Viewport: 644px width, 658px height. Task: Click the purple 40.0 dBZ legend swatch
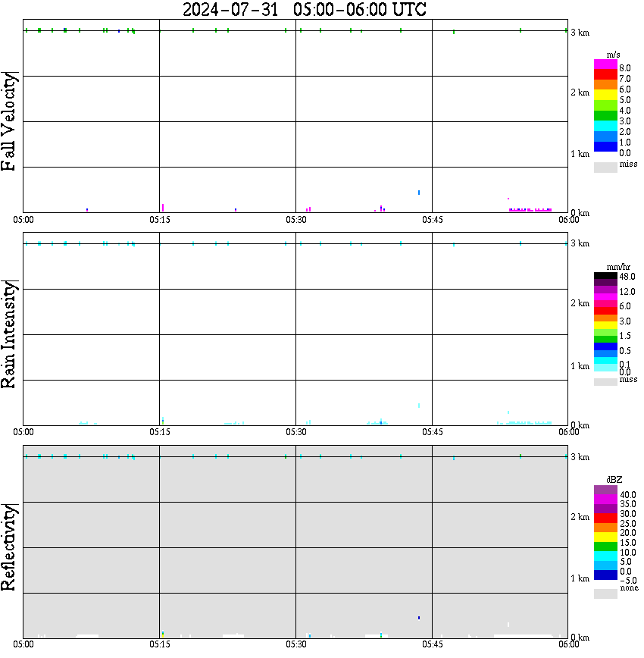(x=605, y=490)
